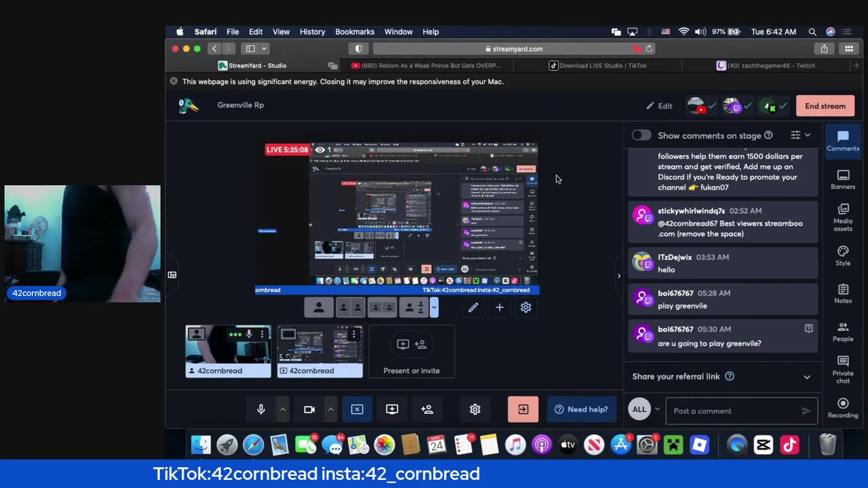Select the 42cornbread screen share thumbnail
Viewport: 868px width, 488px height.
tap(320, 351)
